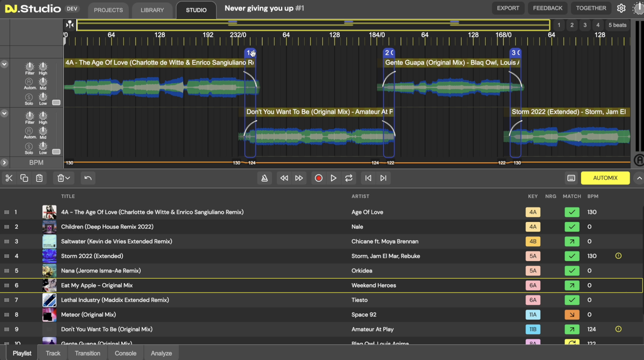Expand the BPM lane
Image resolution: width=644 pixels, height=360 pixels.
[4, 162]
